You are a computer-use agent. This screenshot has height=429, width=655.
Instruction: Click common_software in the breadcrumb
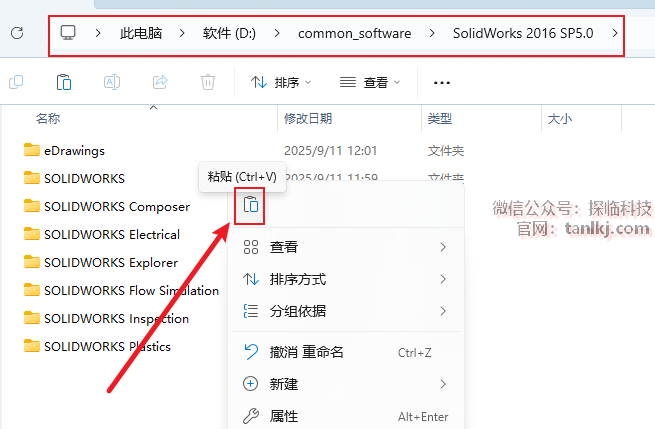[x=354, y=33]
